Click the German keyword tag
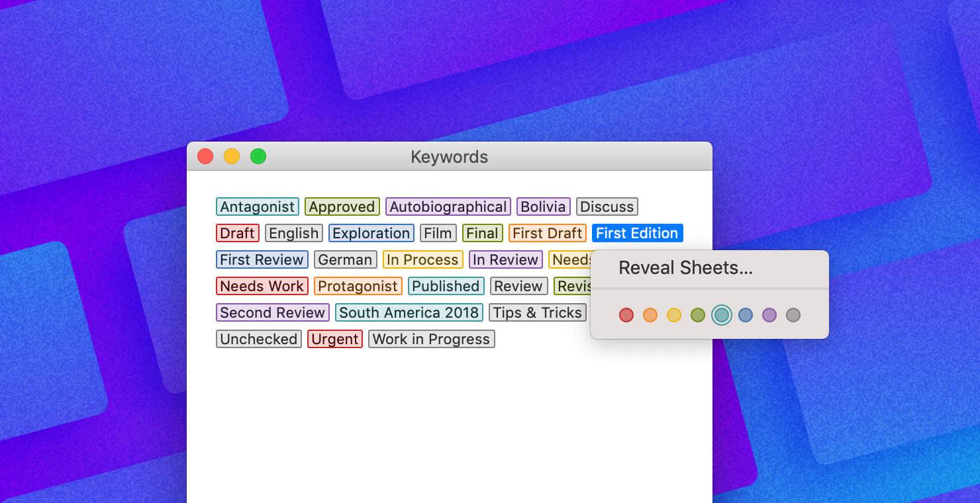The height and width of the screenshot is (503, 980). coord(346,259)
